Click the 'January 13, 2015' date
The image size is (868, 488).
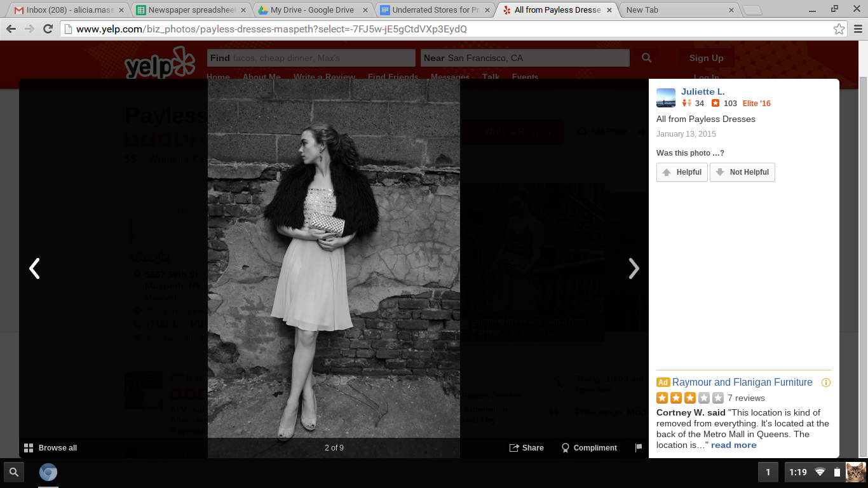686,134
